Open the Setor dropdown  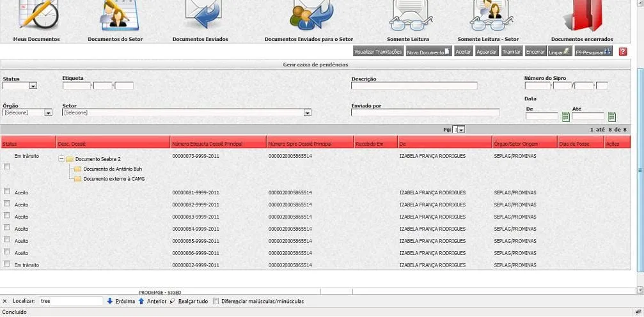(x=187, y=112)
